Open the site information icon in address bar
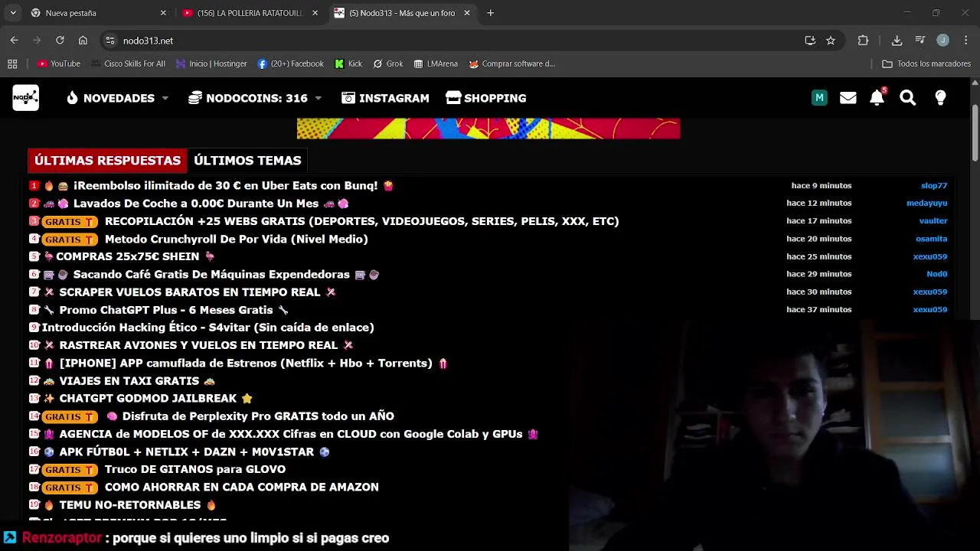The width and height of the screenshot is (980, 551). [109, 41]
